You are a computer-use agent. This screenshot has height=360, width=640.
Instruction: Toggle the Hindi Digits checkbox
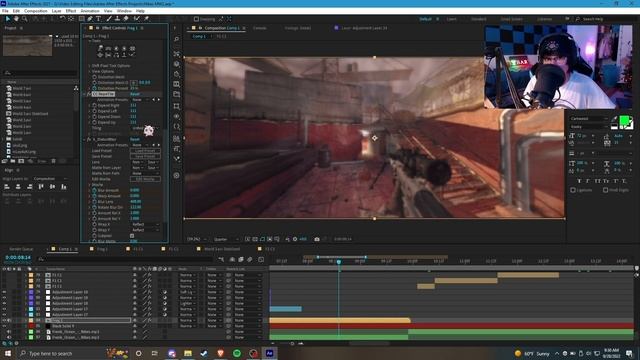[606, 190]
